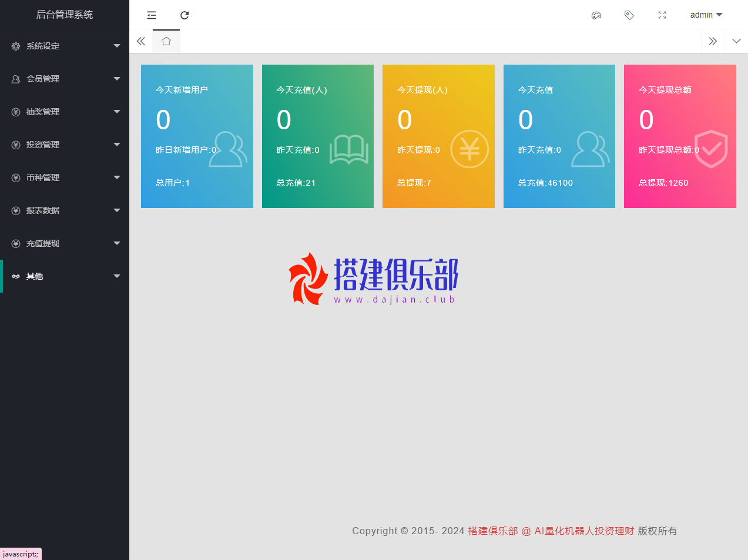Expand the arrow next to 抽奖管理
Viewport: 748px width, 560px height.
(117, 112)
